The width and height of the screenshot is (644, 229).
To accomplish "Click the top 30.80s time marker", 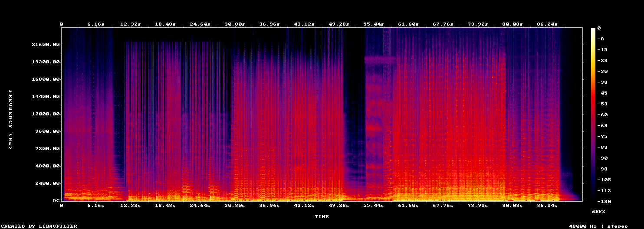I will click(234, 24).
